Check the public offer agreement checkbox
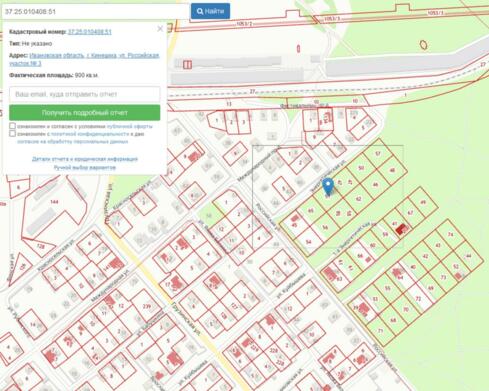 (12, 126)
